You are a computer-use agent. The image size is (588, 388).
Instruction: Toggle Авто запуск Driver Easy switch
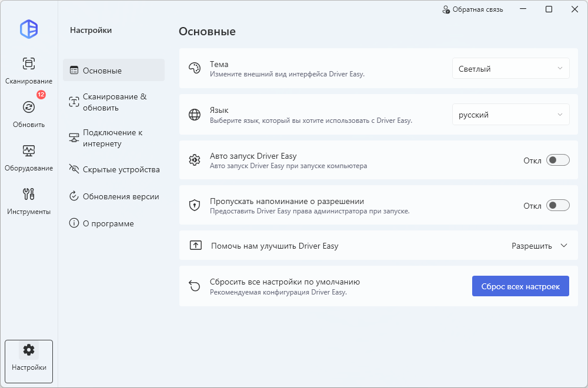557,160
